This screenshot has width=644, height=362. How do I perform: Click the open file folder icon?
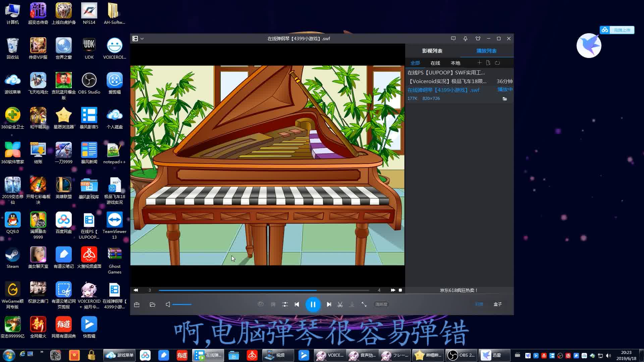(x=153, y=304)
